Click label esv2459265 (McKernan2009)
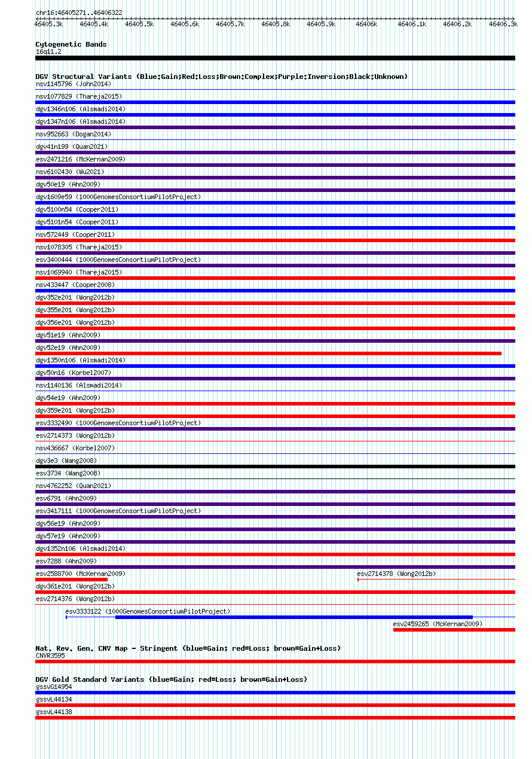This screenshot has width=532, height=759. point(438,624)
